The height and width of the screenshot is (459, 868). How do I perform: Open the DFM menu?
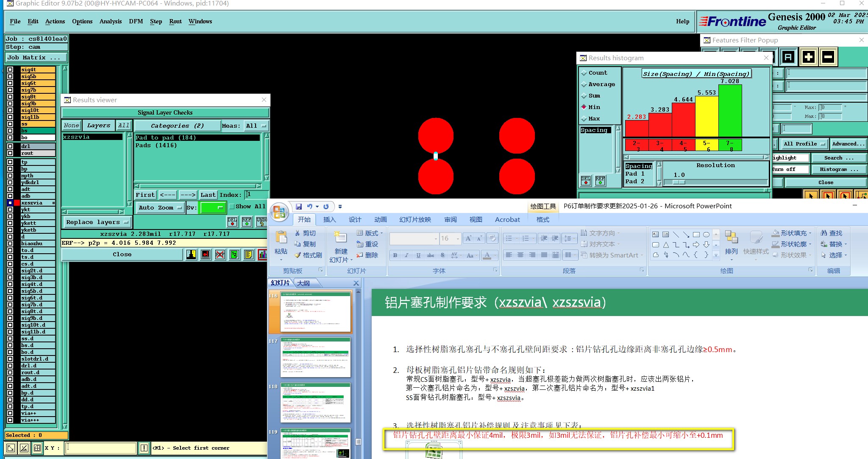tap(136, 21)
